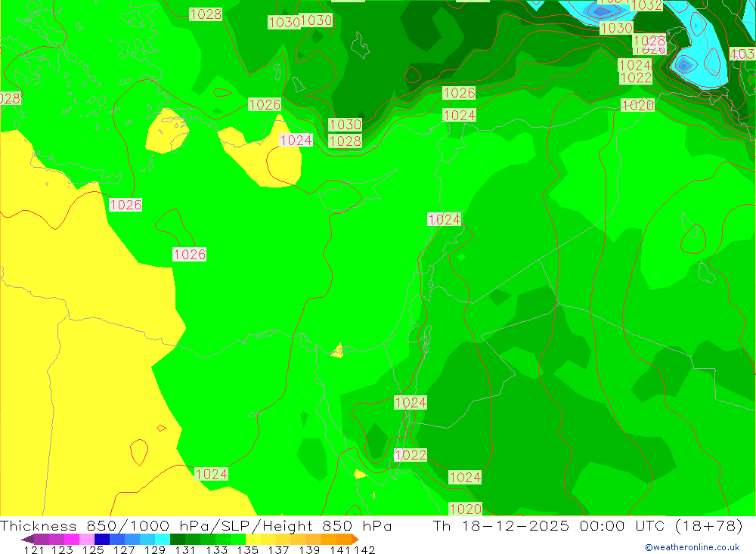Viewport: 756px width, 554px height.
Task: Click the dark purple arrow at legend start
Action: [27, 539]
